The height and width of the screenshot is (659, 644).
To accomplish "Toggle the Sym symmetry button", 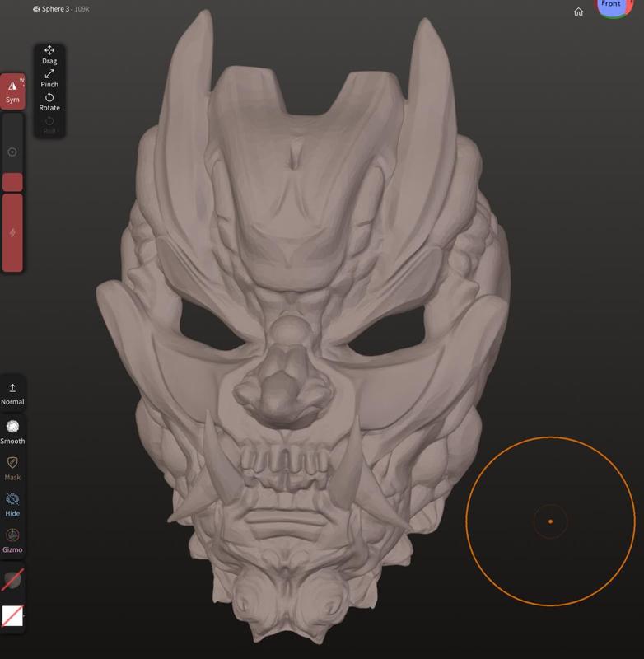I will point(12,92).
